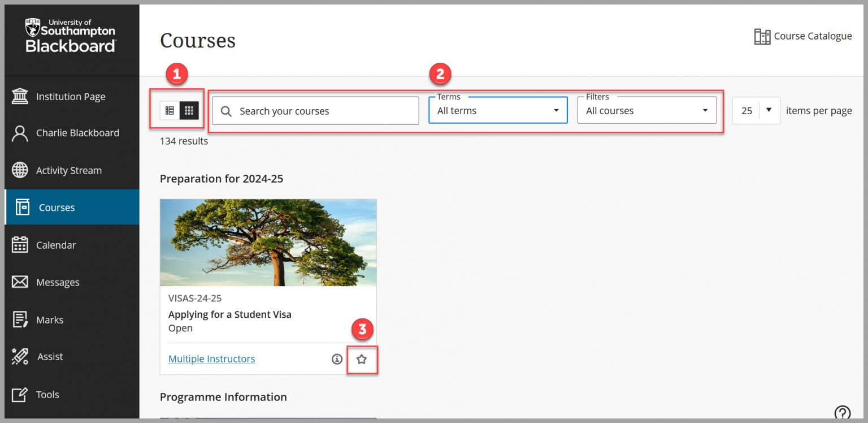Open the Activity Stream from sidebar
868x423 pixels.
tap(60, 170)
